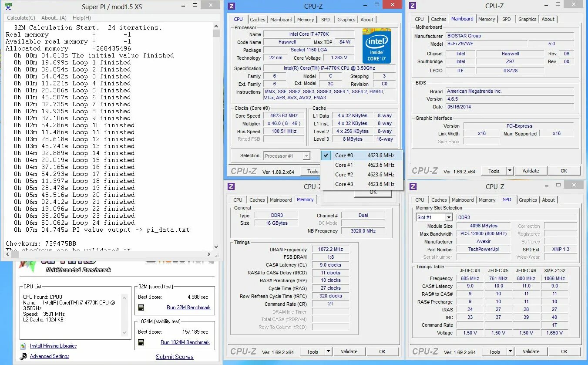Open CPU tab in CPU-Z Memory window
The width and height of the screenshot is (588, 365).
[238, 200]
